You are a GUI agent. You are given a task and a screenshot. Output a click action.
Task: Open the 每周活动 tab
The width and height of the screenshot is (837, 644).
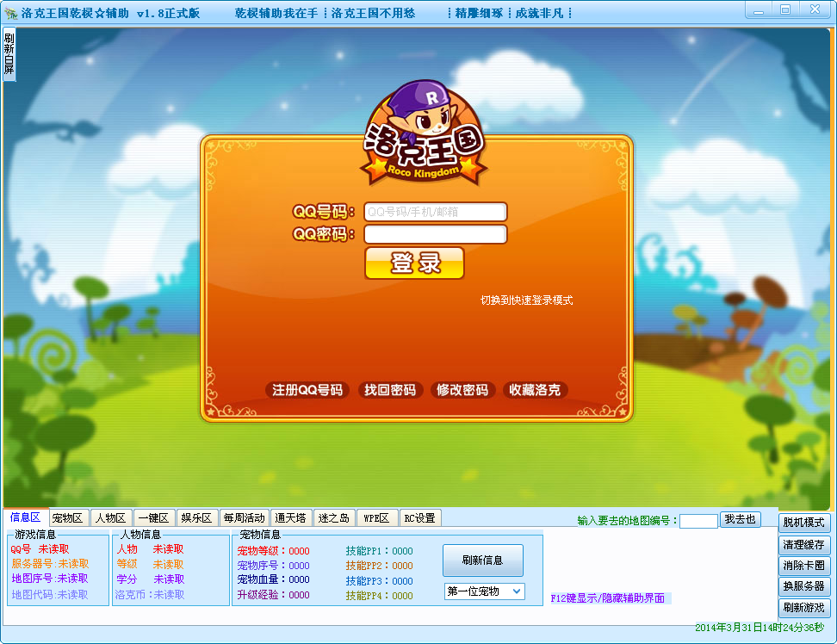(244, 518)
